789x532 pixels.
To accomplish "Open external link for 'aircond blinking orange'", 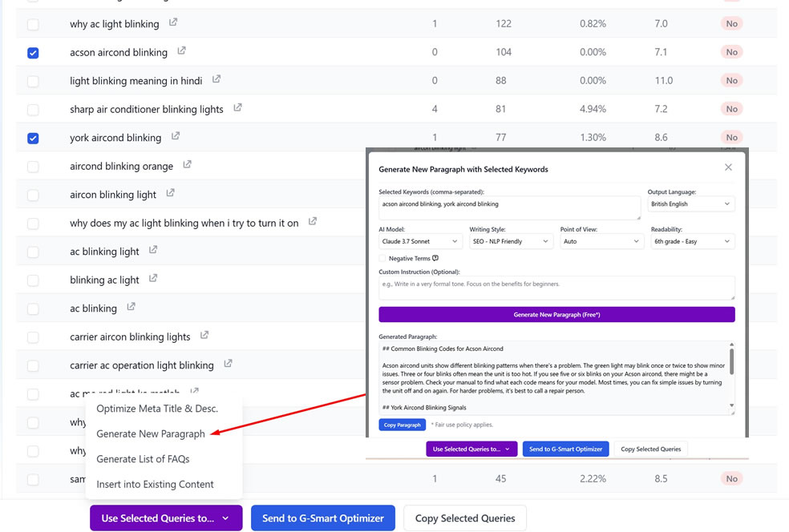I will tap(187, 164).
